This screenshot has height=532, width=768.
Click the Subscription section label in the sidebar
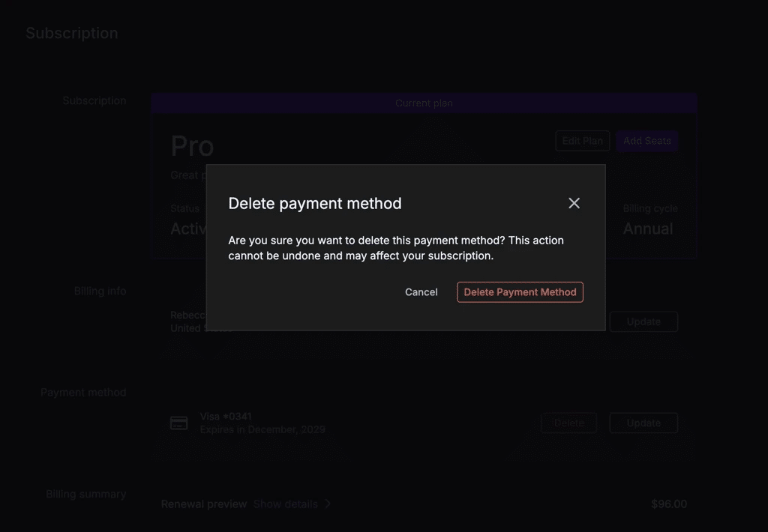[x=94, y=100]
